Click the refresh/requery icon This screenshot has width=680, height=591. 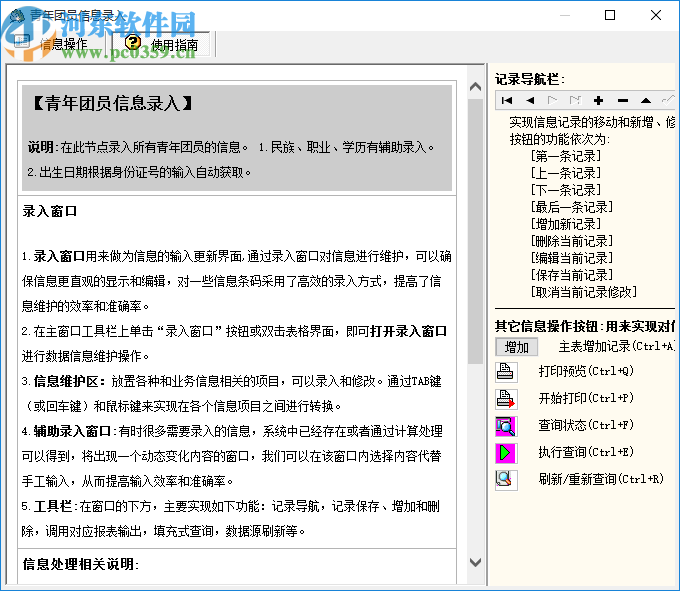pos(506,480)
